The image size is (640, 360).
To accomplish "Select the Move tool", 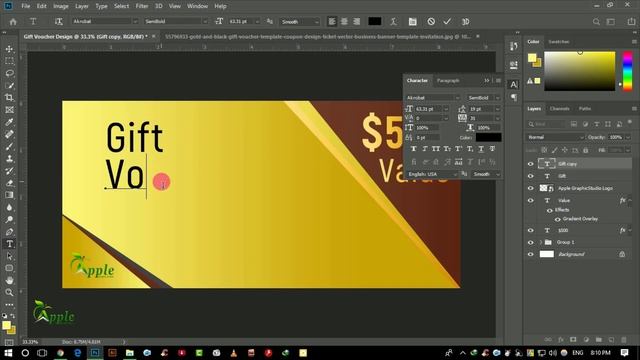I will point(9,49).
